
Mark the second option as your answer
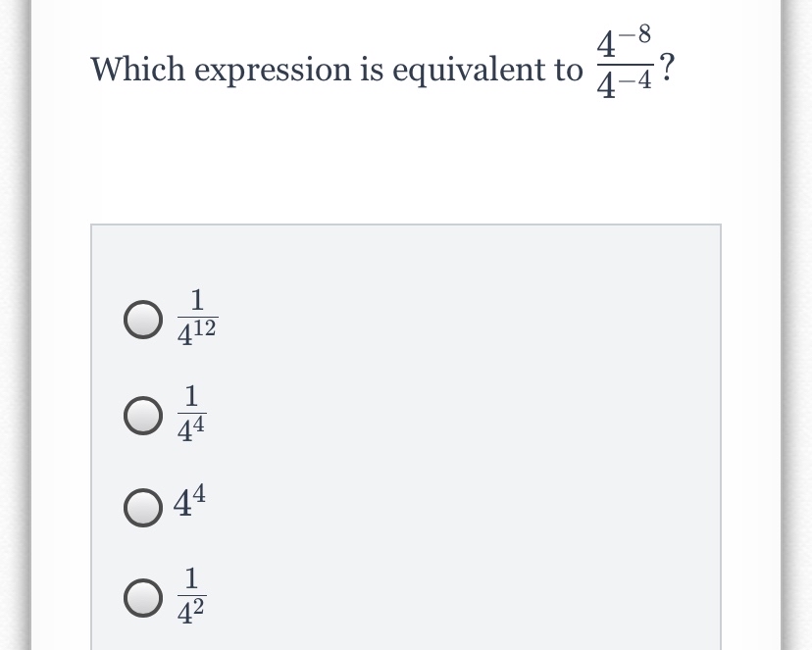point(142,415)
